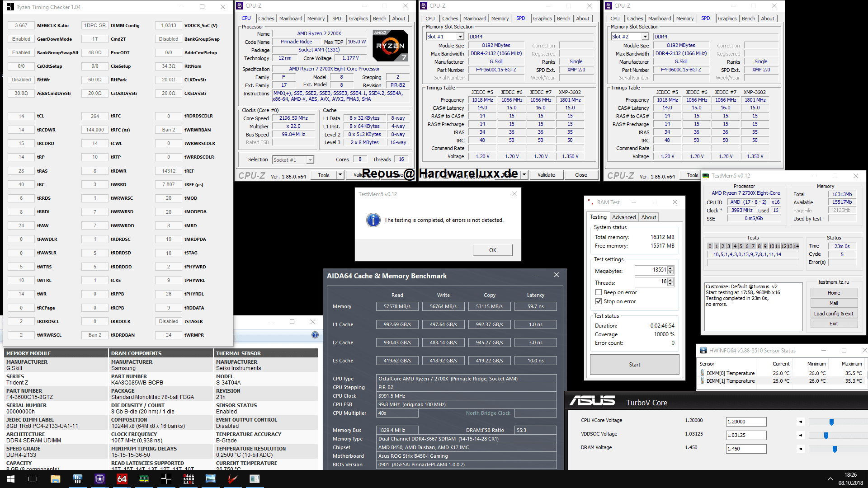Open About tab in RAM Test
868x488 pixels.
point(649,217)
